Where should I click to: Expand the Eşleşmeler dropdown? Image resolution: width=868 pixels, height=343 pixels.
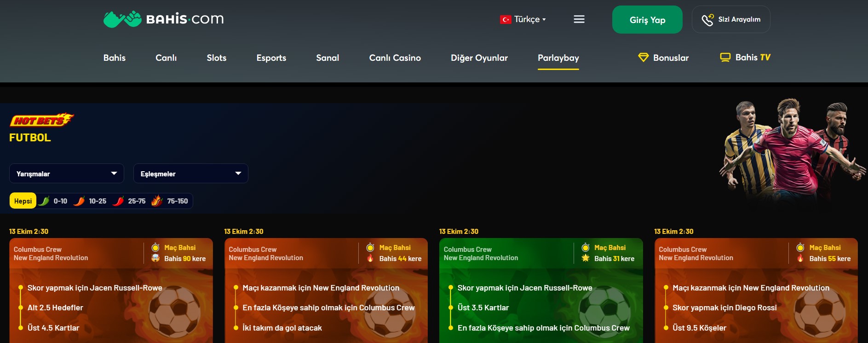[191, 174]
